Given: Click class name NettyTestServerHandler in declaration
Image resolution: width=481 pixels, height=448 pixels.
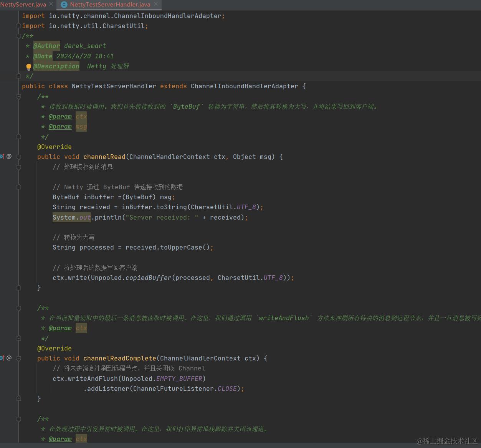Looking at the screenshot, I should pos(114,86).
